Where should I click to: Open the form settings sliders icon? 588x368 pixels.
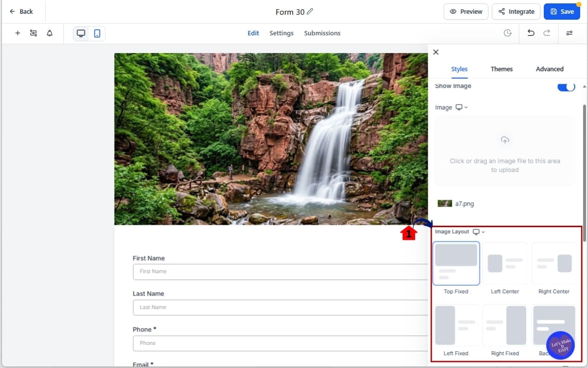569,33
